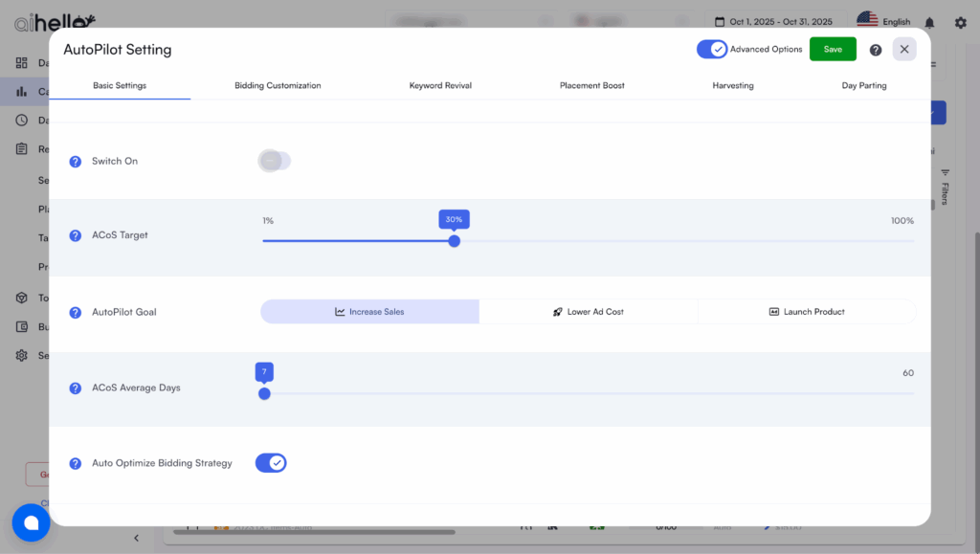Open the notifications bell
980x554 pixels.
[929, 22]
